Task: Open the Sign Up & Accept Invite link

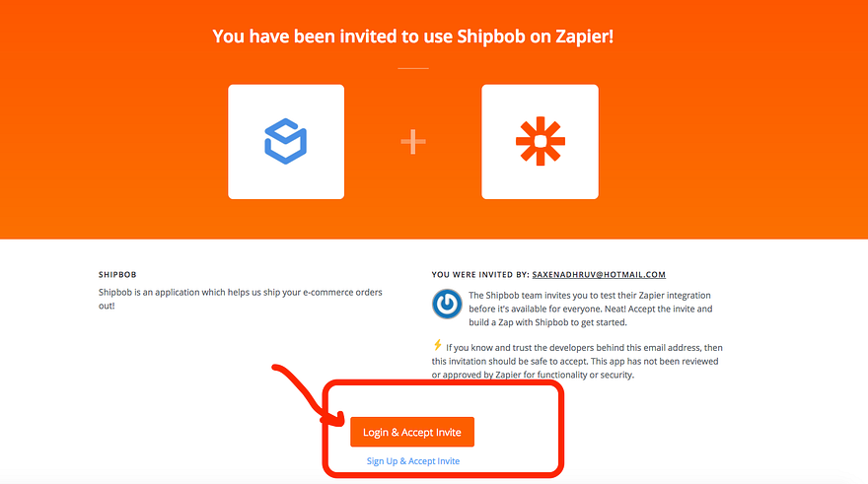Action: [412, 461]
